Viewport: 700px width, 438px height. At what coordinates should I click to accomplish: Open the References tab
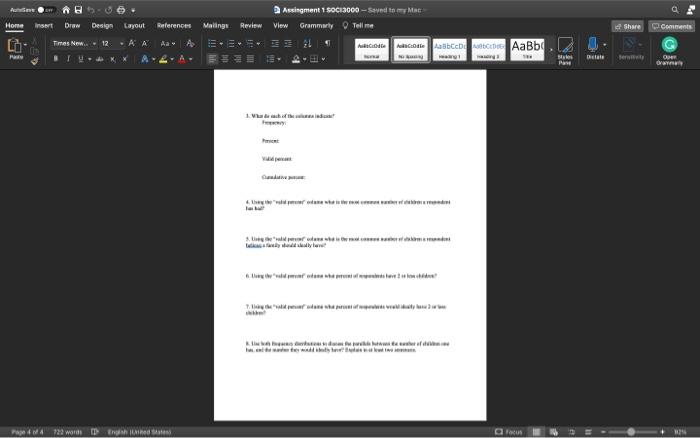(174, 26)
